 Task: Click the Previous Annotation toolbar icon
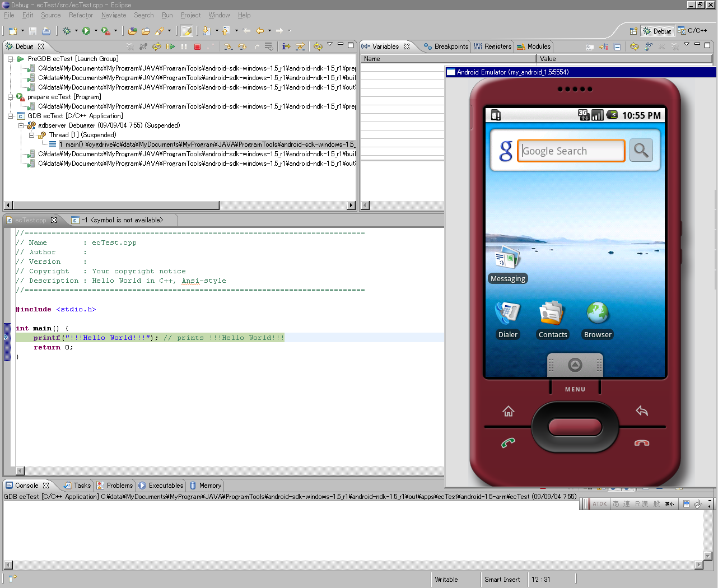tap(226, 31)
